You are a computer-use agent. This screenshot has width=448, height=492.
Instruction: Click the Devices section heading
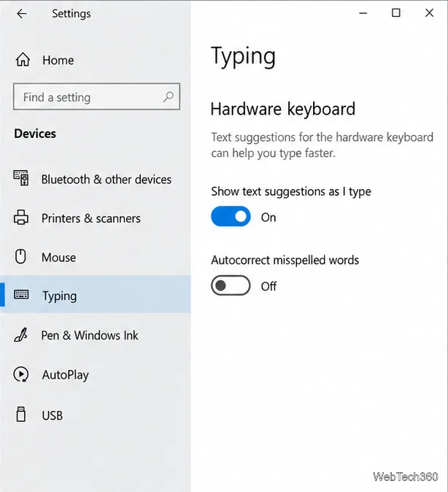point(35,134)
